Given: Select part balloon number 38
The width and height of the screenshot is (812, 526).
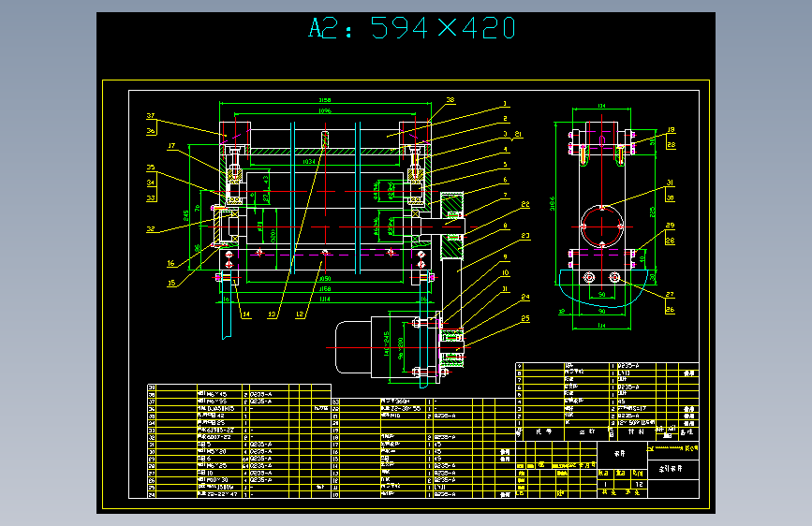Looking at the screenshot, I should pyautogui.click(x=450, y=100).
